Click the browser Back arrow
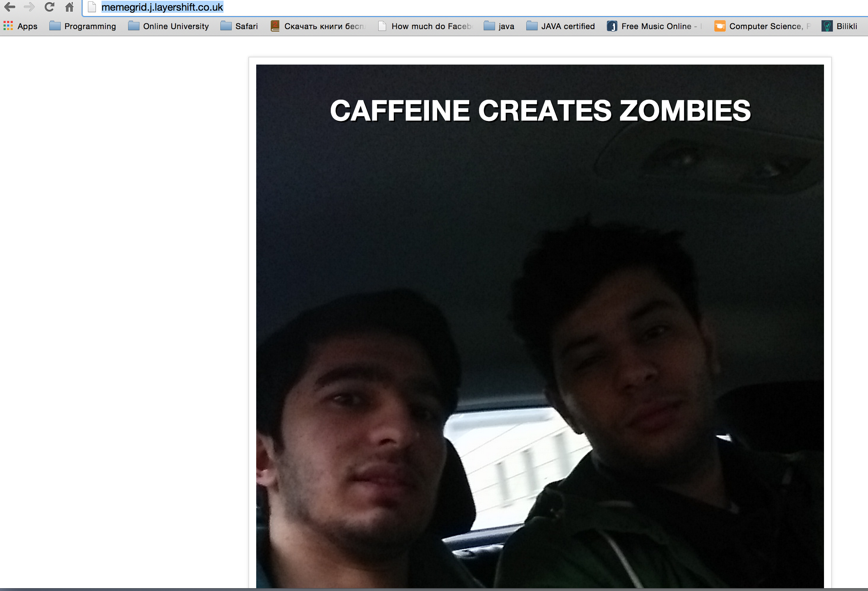 coord(10,7)
